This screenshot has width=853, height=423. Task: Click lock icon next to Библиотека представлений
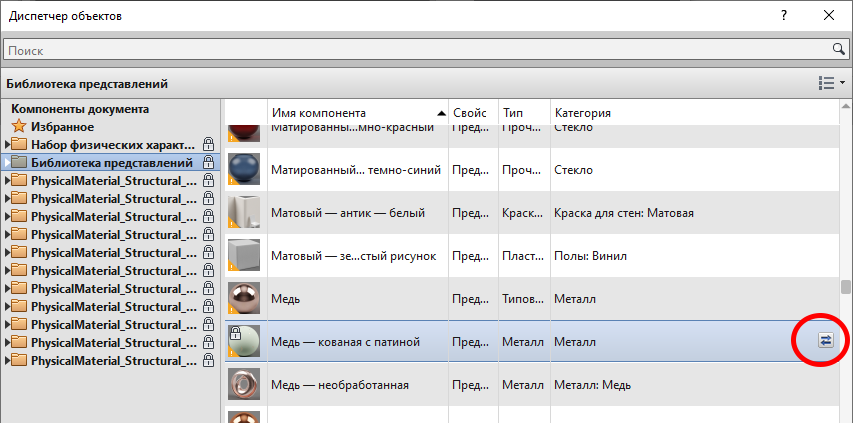(208, 163)
